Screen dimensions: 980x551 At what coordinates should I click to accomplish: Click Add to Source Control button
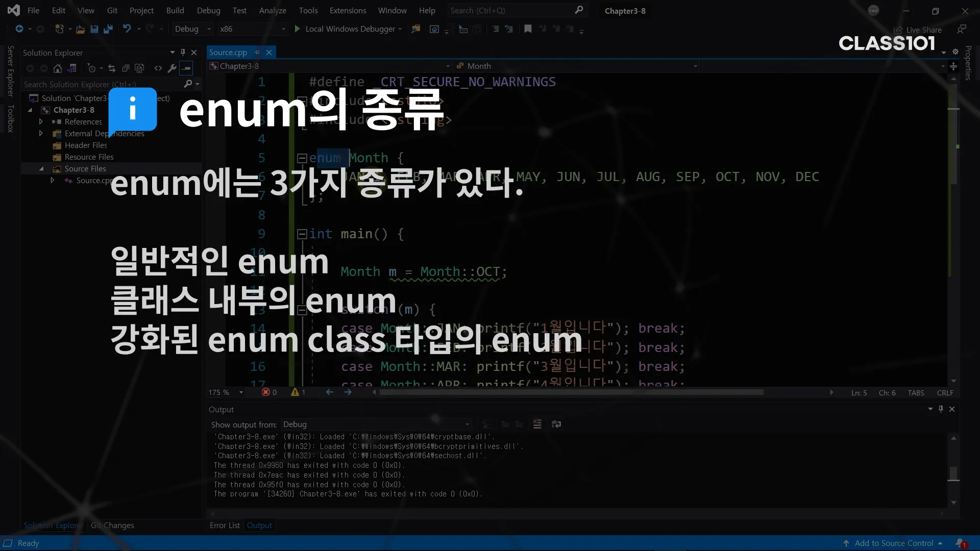(894, 543)
